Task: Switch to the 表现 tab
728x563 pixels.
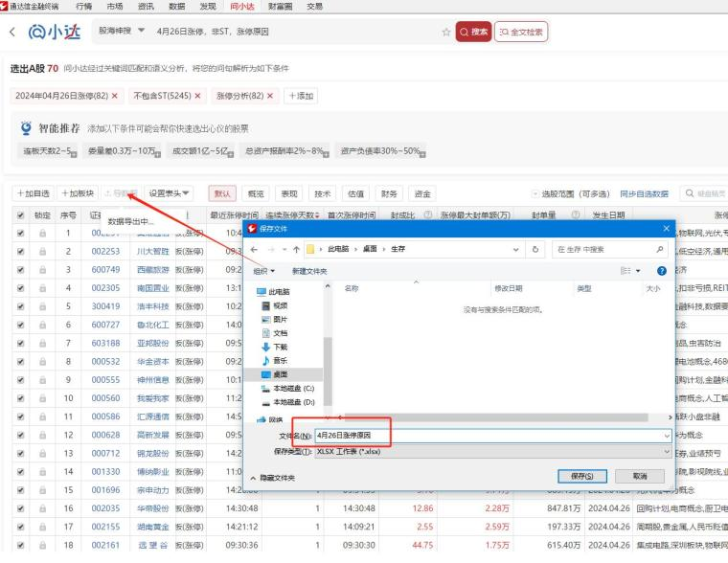Action: click(289, 194)
